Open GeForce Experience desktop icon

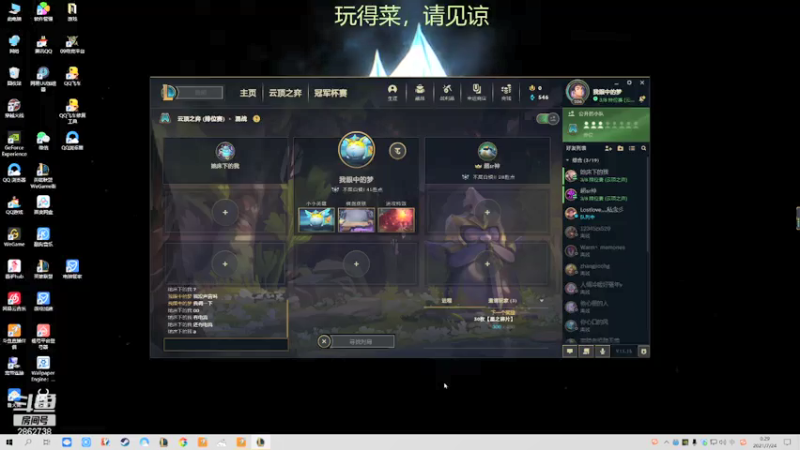point(14,144)
